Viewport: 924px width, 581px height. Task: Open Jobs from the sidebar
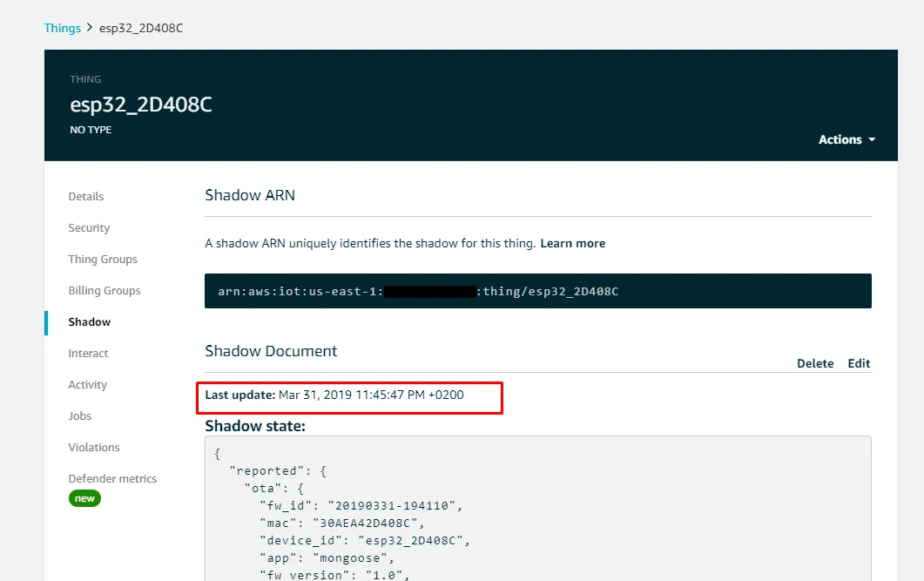tap(80, 416)
